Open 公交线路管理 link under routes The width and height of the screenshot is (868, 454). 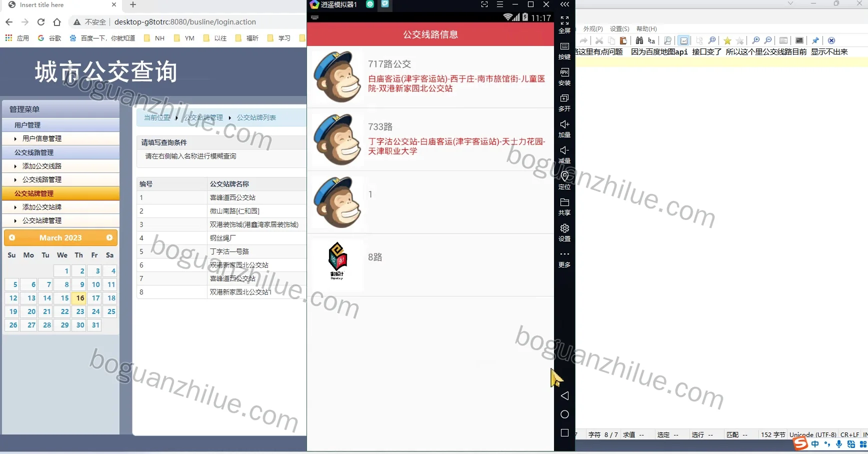[x=42, y=179]
